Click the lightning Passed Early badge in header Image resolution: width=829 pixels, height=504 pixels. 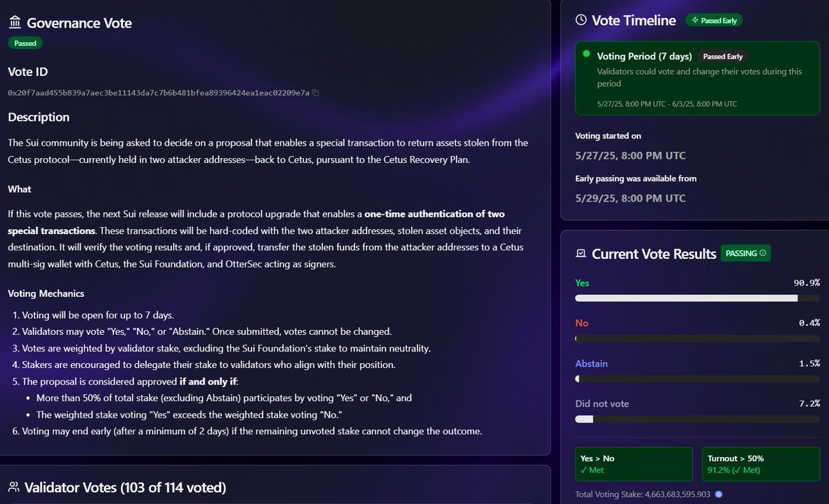pos(714,21)
